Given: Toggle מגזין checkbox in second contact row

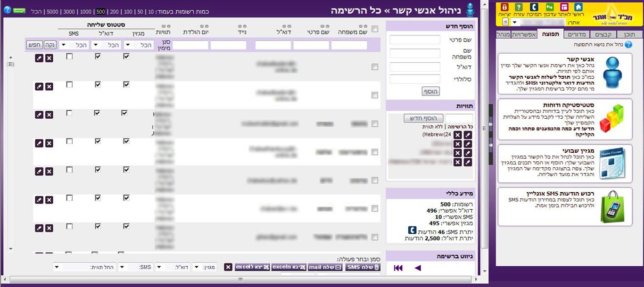Looking at the screenshot, I should 126,84.
